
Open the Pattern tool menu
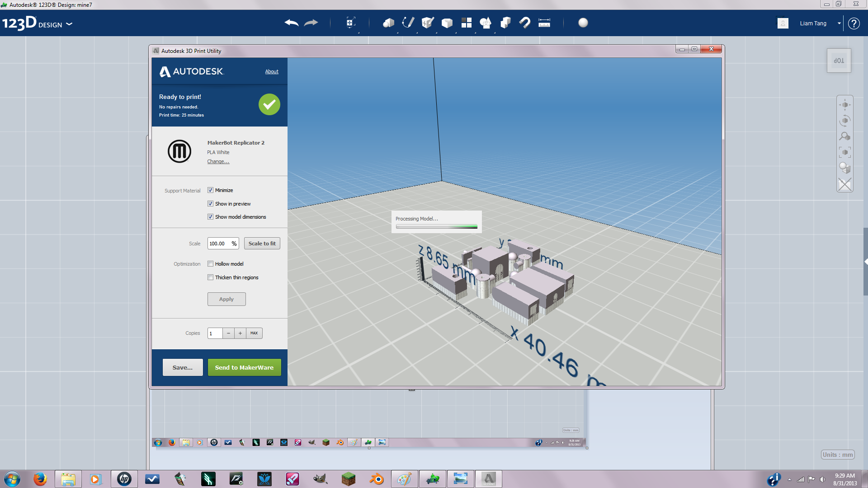click(x=467, y=23)
